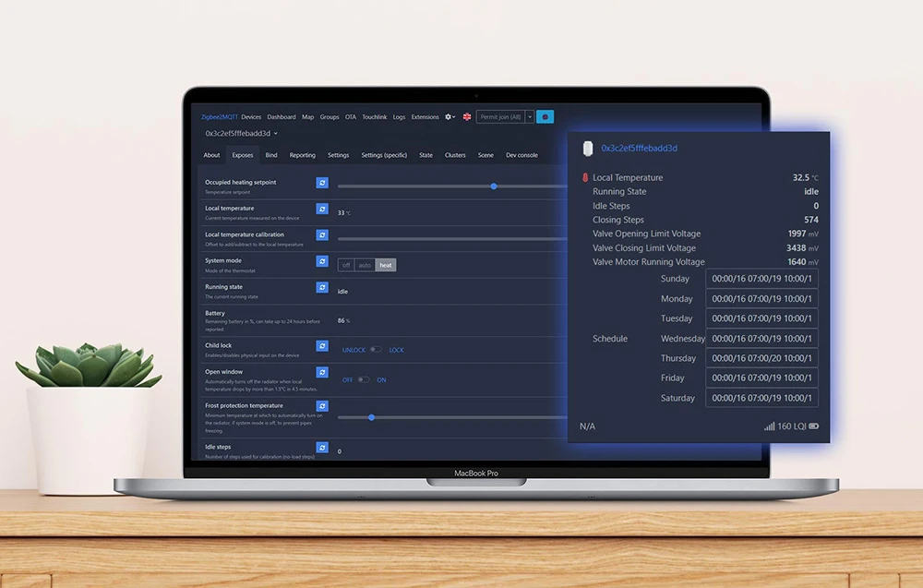The height and width of the screenshot is (588, 923).
Task: Click LOCK label for Child lock
Action: (396, 350)
